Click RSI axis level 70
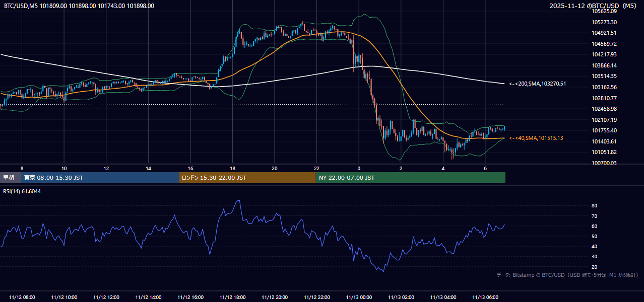Screen dimensions: 644x302 [594, 216]
